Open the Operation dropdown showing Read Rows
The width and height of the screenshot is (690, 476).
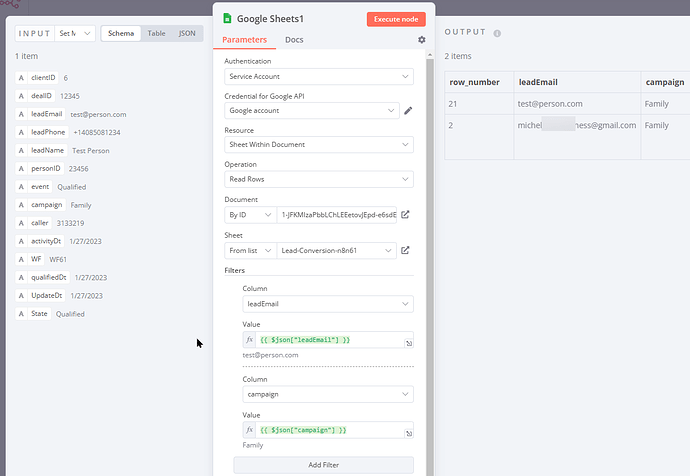click(x=318, y=180)
